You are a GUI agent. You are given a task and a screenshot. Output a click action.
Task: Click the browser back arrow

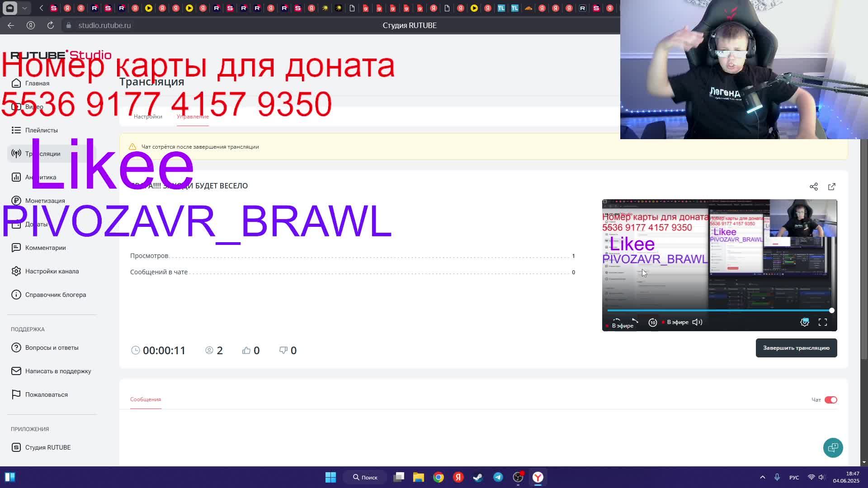click(x=11, y=25)
